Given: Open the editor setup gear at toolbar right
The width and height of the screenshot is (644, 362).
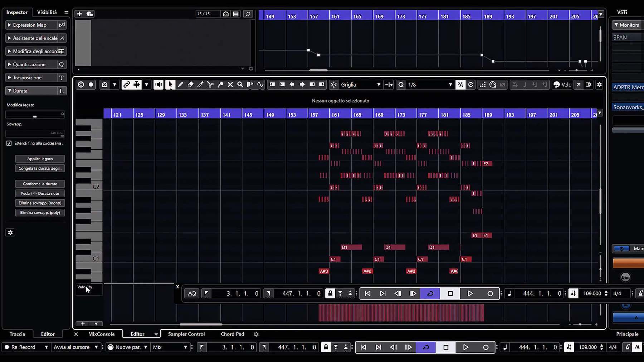Looking at the screenshot, I should (599, 84).
